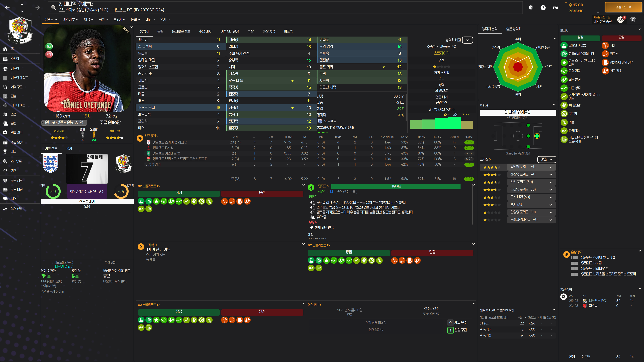Click the BG background toggle icon
The height and width of the screenshot is (362, 644).
pos(633,19)
